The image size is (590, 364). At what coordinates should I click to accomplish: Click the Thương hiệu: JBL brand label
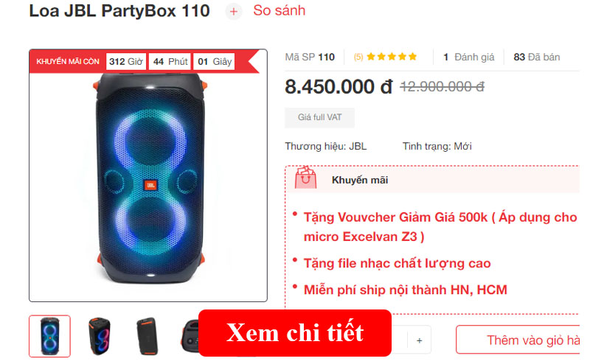point(325,147)
